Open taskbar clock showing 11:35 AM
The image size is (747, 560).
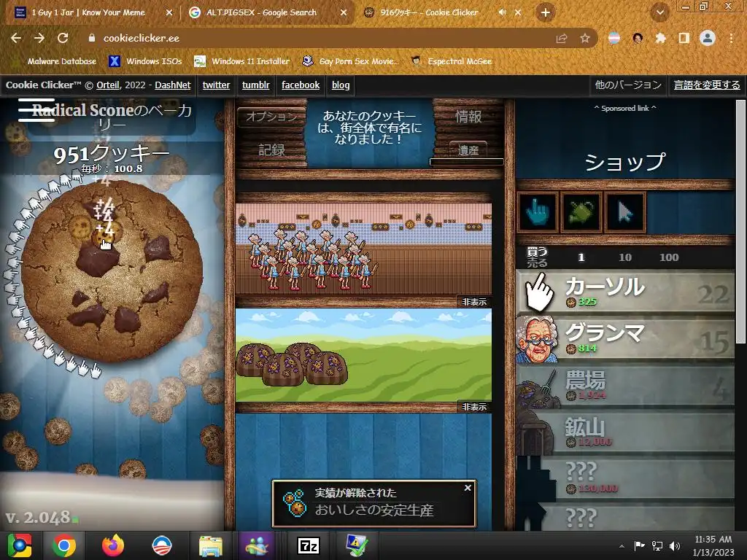point(713,545)
